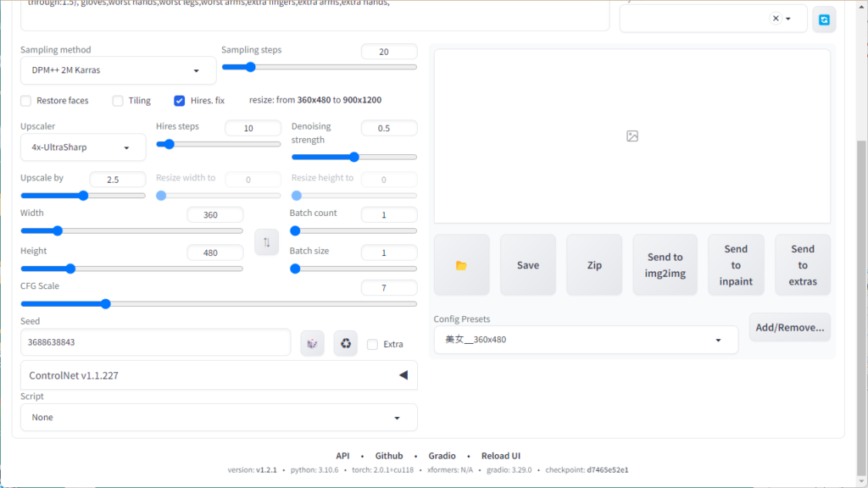The width and height of the screenshot is (868, 488).
Task: Open the output folder icon button
Action: tap(461, 265)
